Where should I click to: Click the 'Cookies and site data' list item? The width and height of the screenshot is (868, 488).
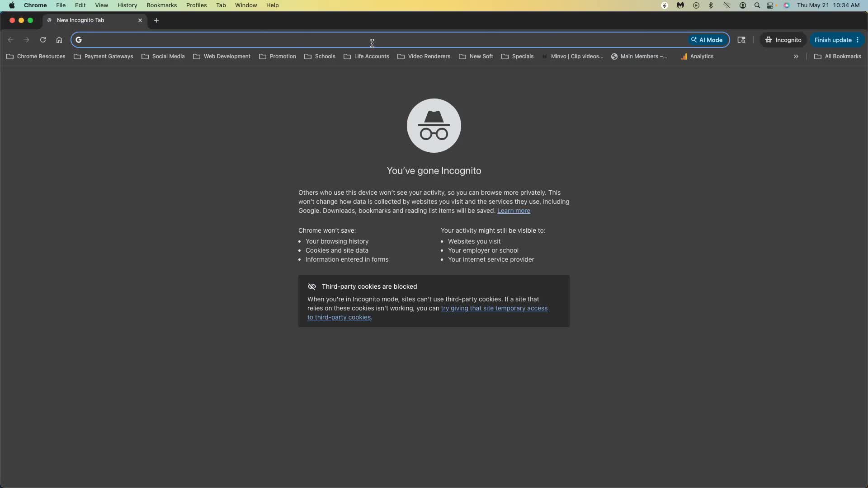(x=337, y=250)
